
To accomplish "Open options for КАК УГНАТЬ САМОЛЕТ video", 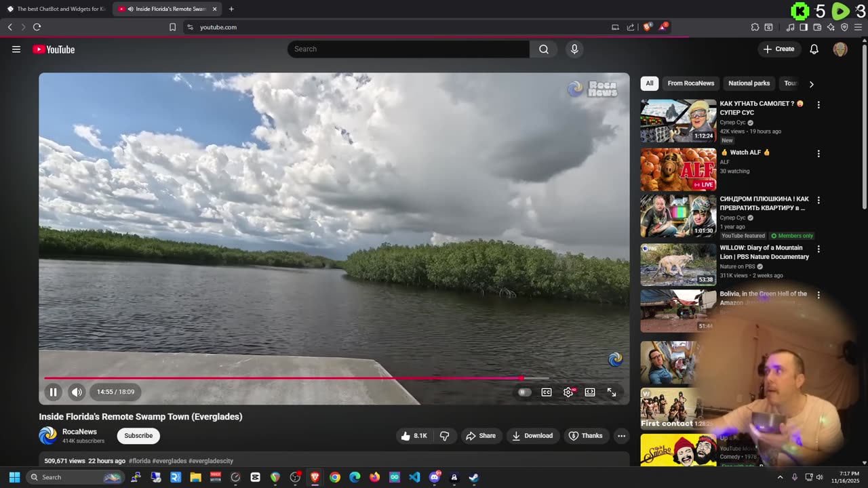I will (818, 105).
